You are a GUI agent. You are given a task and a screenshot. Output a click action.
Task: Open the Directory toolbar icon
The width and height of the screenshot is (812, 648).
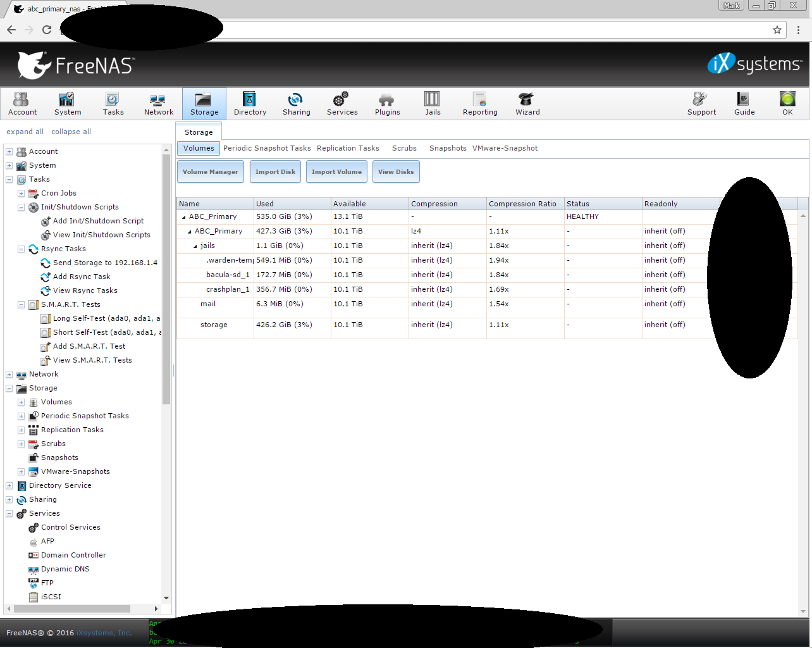pos(250,104)
